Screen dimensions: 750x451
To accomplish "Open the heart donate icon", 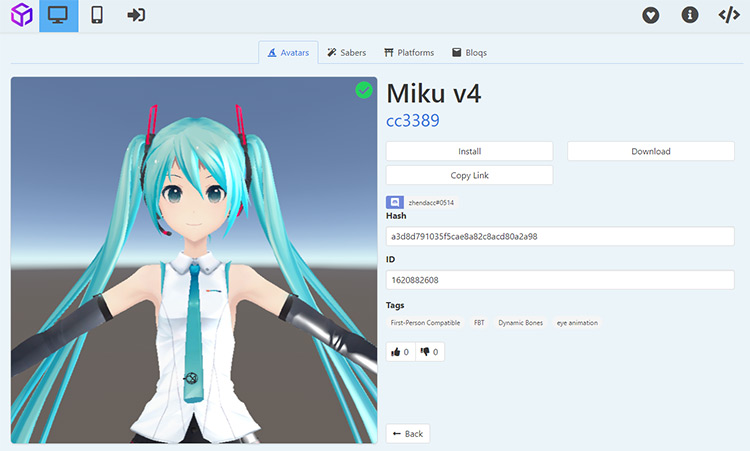I will [x=650, y=15].
